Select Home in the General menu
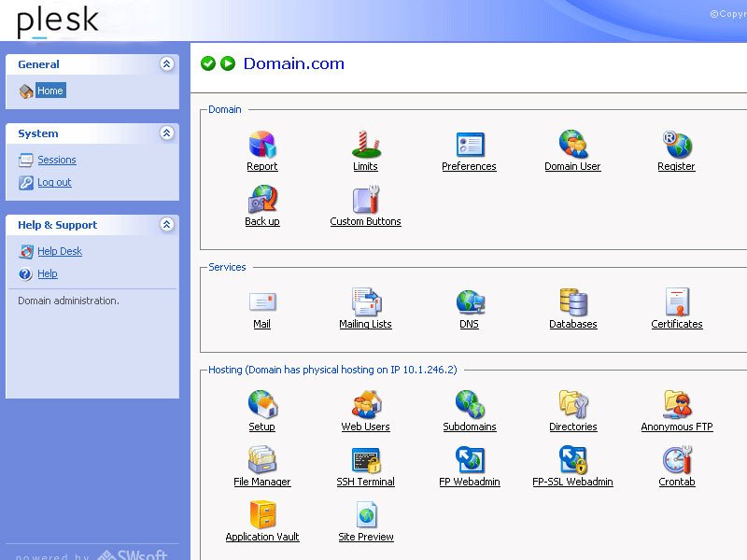The height and width of the screenshot is (560, 747). [x=50, y=91]
